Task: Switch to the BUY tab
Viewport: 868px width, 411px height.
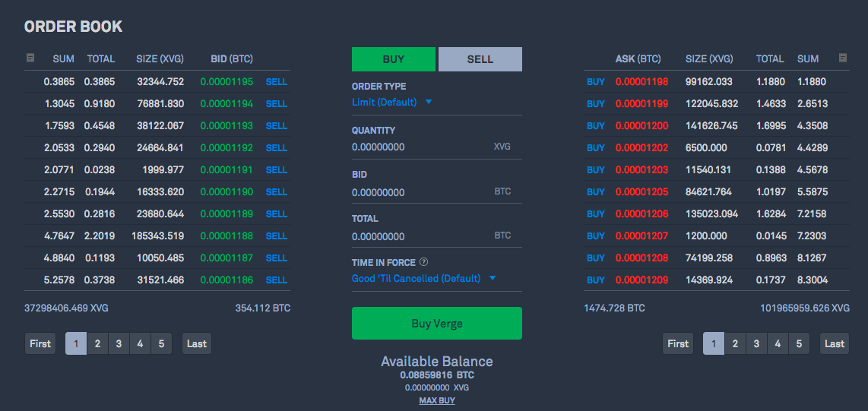Action: click(x=394, y=59)
